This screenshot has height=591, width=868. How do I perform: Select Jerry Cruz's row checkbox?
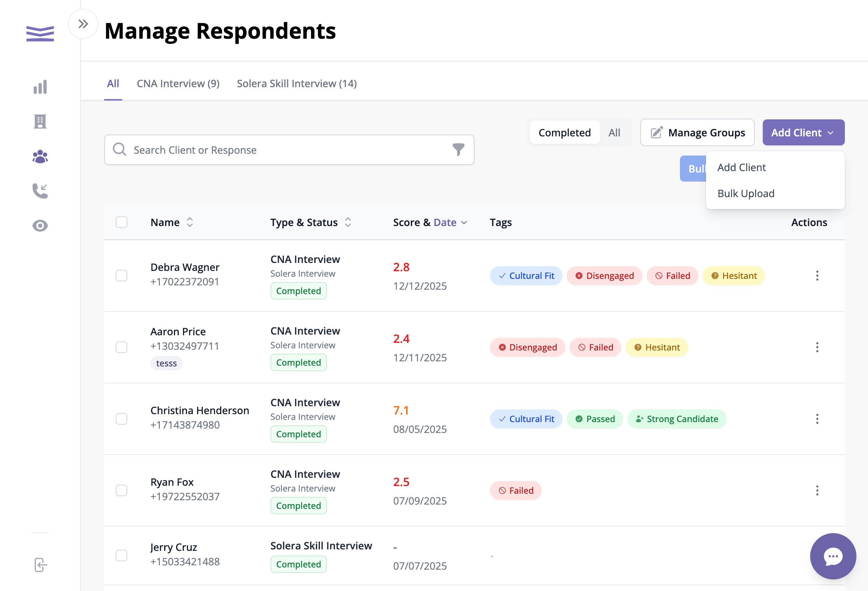pos(122,556)
